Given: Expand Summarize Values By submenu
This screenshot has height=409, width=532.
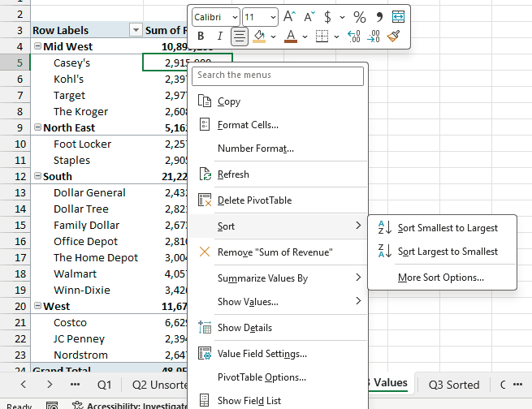Looking at the screenshot, I should pos(278,278).
